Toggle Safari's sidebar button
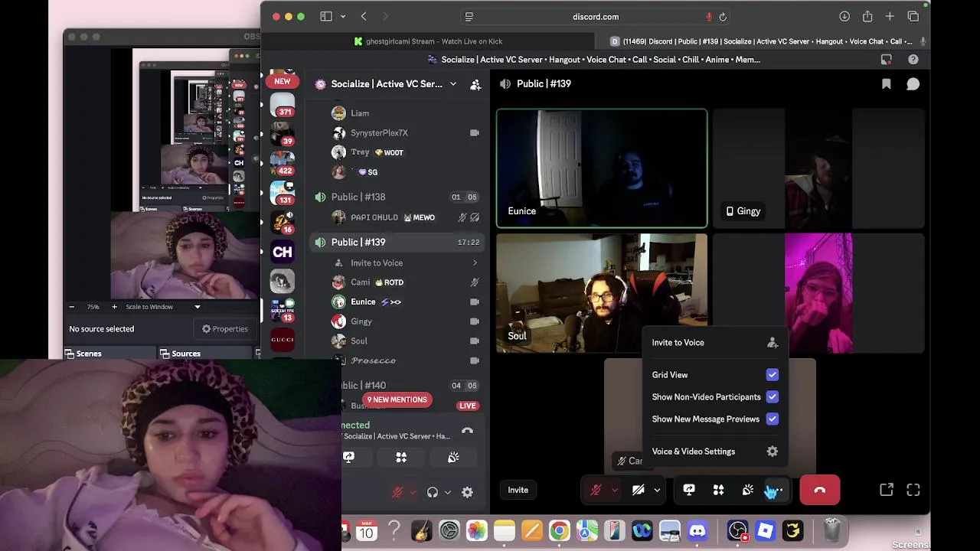The height and width of the screenshot is (551, 980). 326,17
